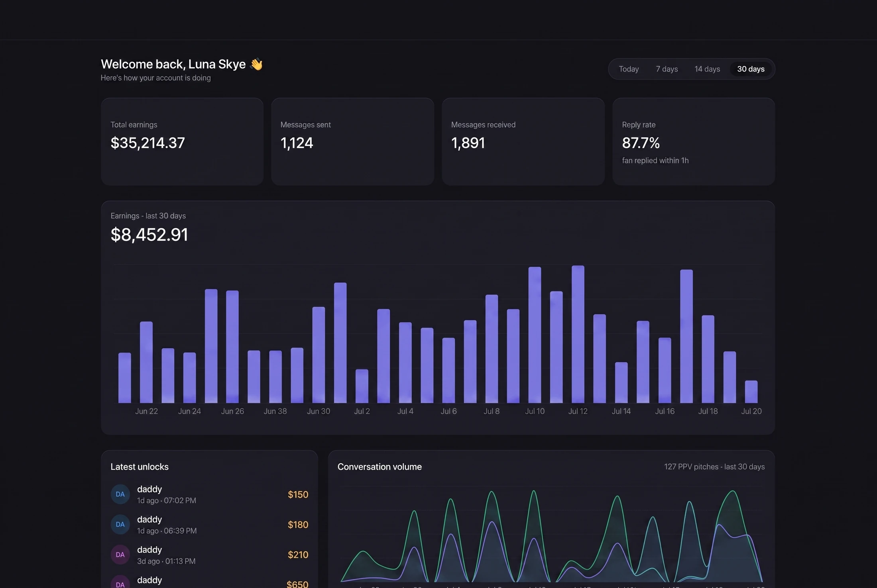The width and height of the screenshot is (877, 588).
Task: Click 'Earnings - last 30 days' label
Action: [x=148, y=216]
